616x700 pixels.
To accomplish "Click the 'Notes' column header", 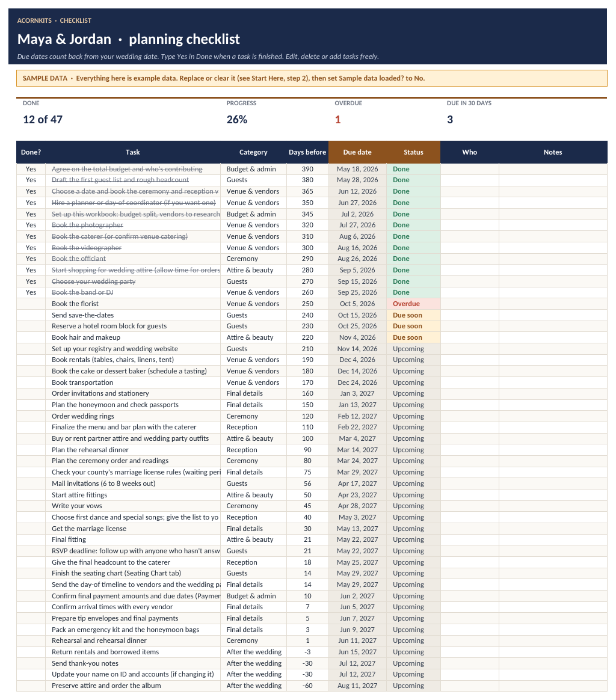I will tap(553, 152).
